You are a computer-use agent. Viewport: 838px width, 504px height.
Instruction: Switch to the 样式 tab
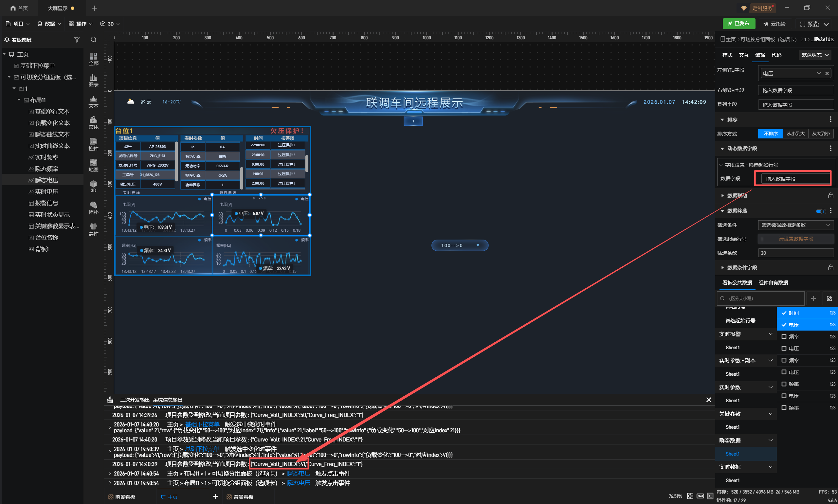[727, 55]
